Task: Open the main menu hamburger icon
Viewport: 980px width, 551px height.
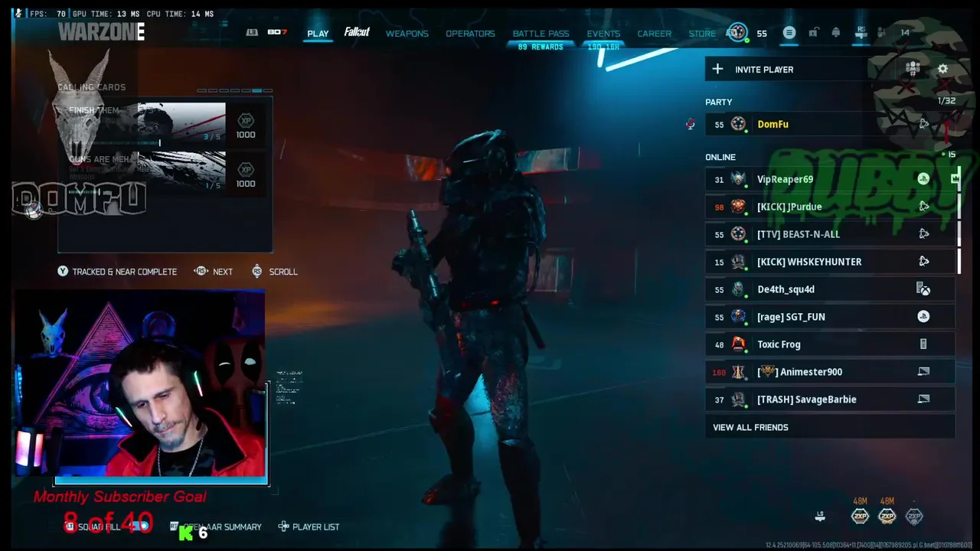Action: coord(789,32)
